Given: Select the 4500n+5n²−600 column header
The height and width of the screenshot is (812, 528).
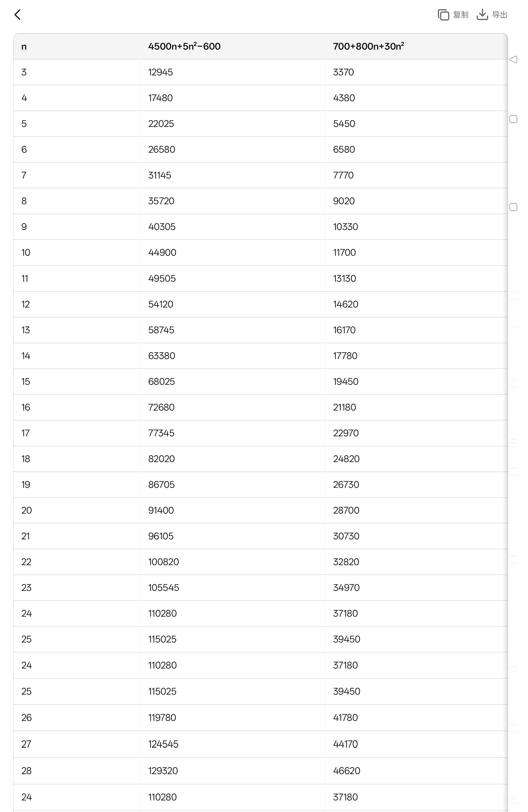Looking at the screenshot, I should click(184, 47).
